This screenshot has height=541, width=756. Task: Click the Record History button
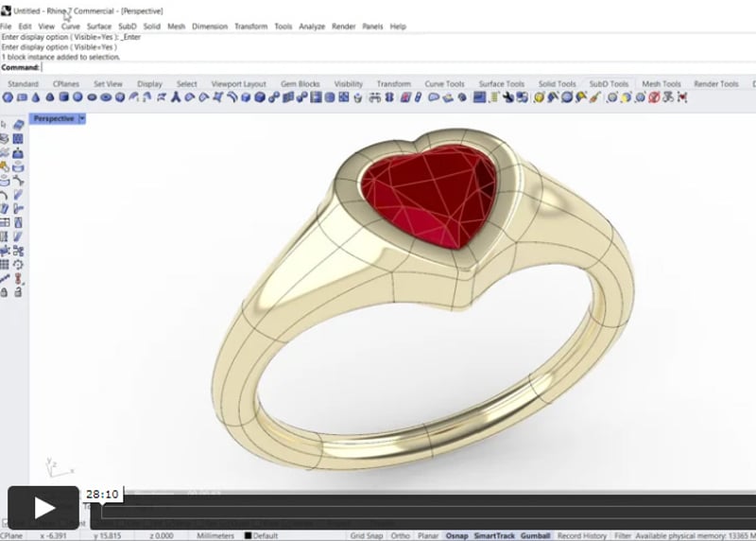tap(582, 535)
